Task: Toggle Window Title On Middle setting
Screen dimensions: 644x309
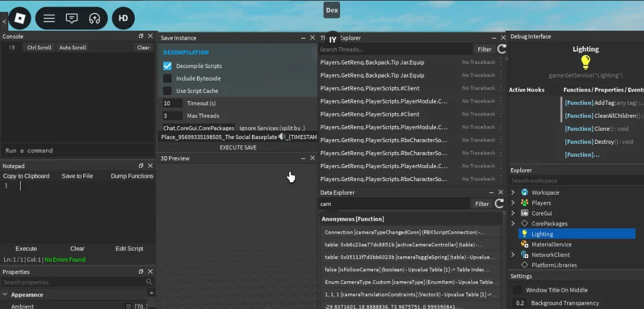Action: pos(517,290)
